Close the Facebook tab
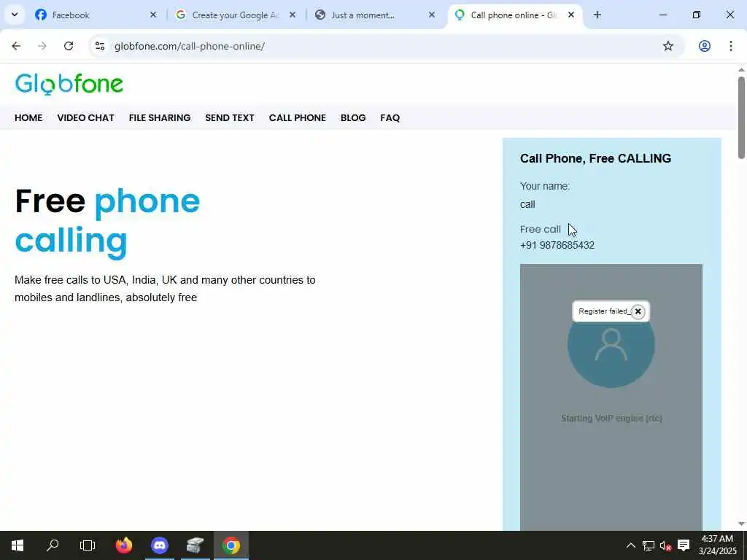747x560 pixels. 153,15
